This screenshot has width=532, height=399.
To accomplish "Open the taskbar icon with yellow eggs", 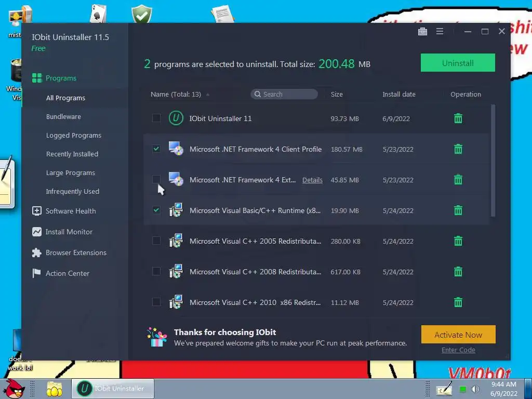I will tap(54, 389).
